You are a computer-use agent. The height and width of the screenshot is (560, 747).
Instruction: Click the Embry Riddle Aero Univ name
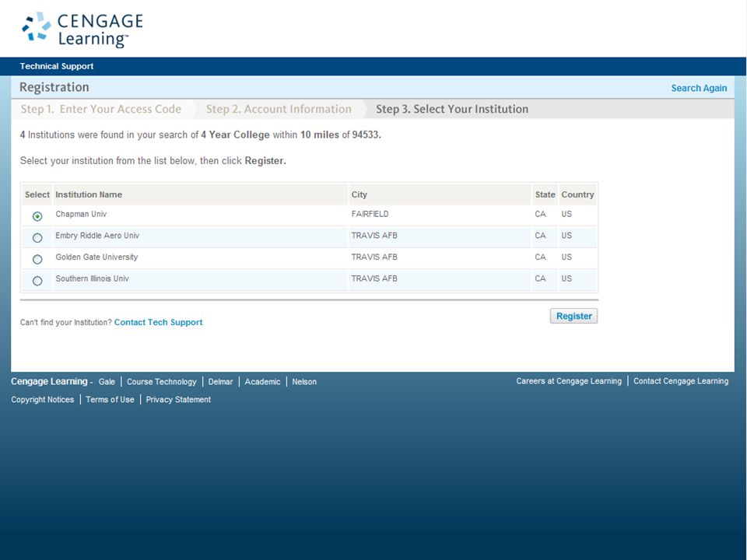[97, 236]
